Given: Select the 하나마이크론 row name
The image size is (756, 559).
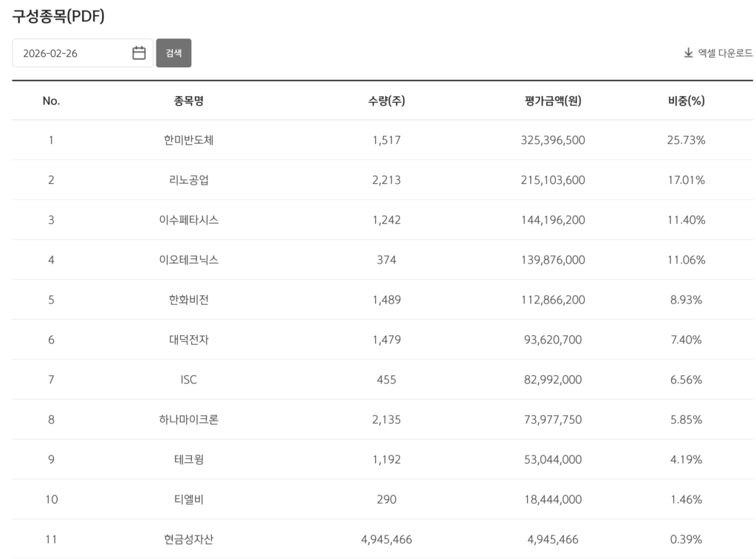Looking at the screenshot, I should (x=189, y=419).
